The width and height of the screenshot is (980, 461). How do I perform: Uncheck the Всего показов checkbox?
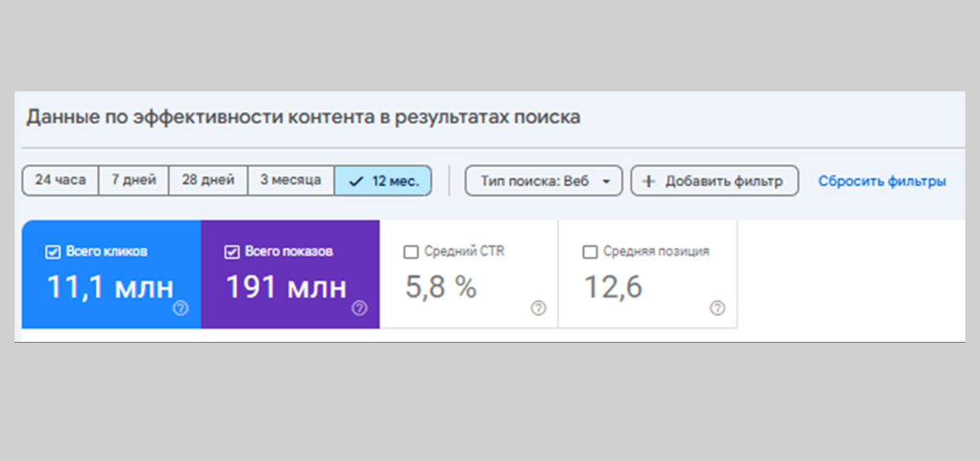point(230,252)
